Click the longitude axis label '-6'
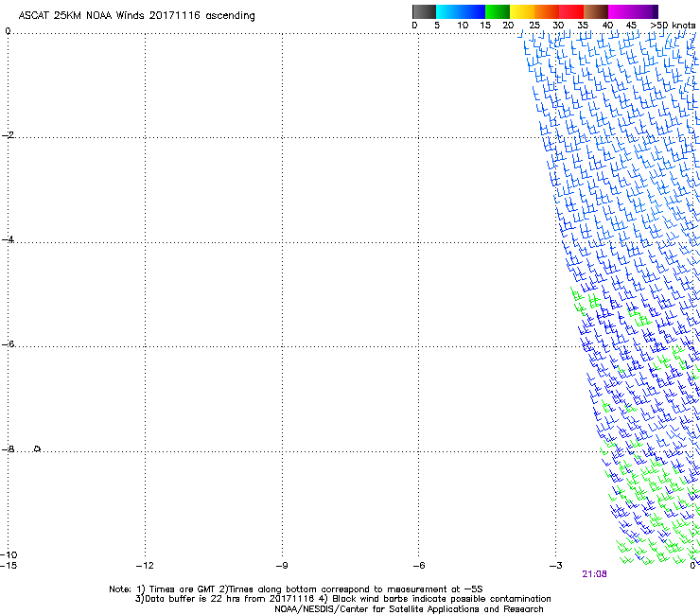The width and height of the screenshot is (700, 615). click(x=419, y=566)
